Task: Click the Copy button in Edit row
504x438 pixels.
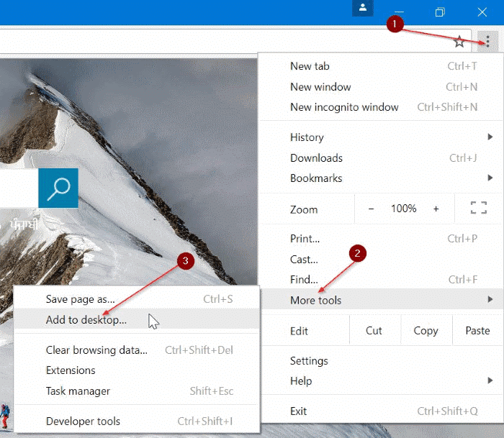Action: pyautogui.click(x=426, y=330)
